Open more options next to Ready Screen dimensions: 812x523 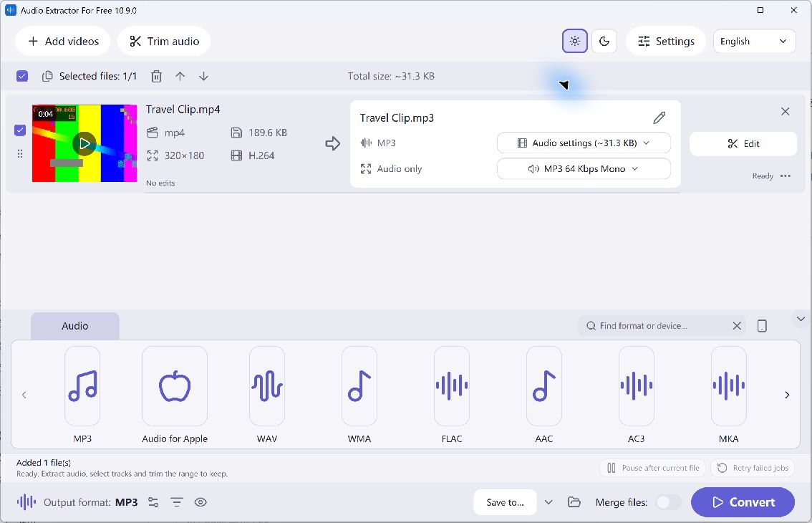click(x=786, y=176)
